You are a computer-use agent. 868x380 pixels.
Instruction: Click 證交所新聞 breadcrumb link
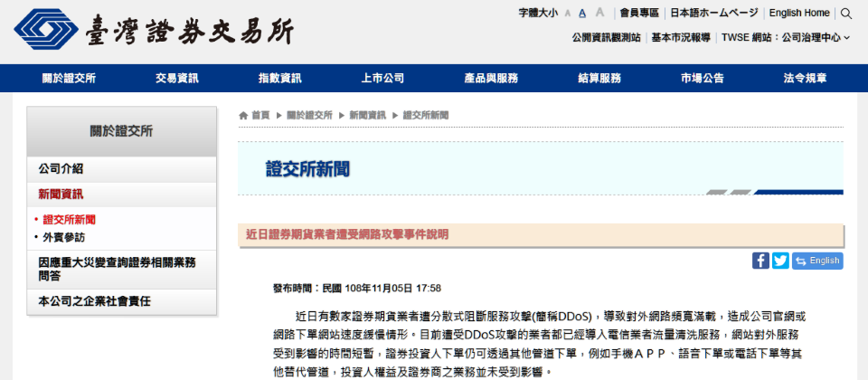tap(426, 115)
